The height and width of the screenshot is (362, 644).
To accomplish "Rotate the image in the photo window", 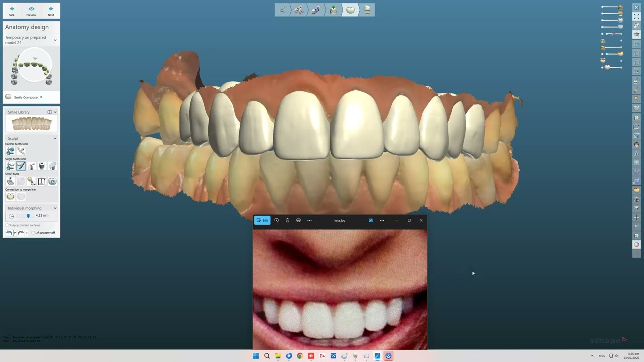I will click(276, 220).
